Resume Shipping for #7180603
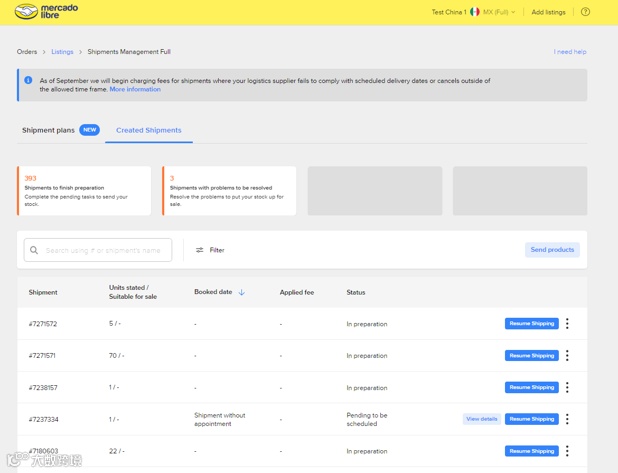The image size is (618, 473). (x=532, y=451)
